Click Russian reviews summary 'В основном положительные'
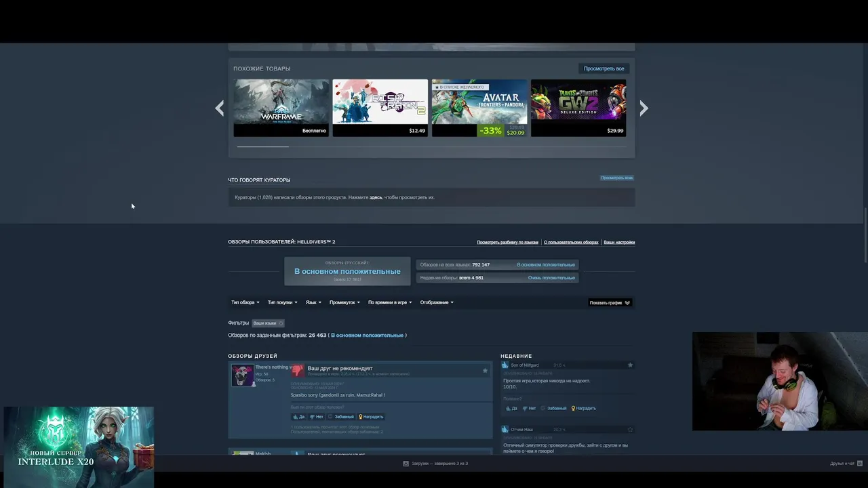This screenshot has height=488, width=868. point(347,271)
